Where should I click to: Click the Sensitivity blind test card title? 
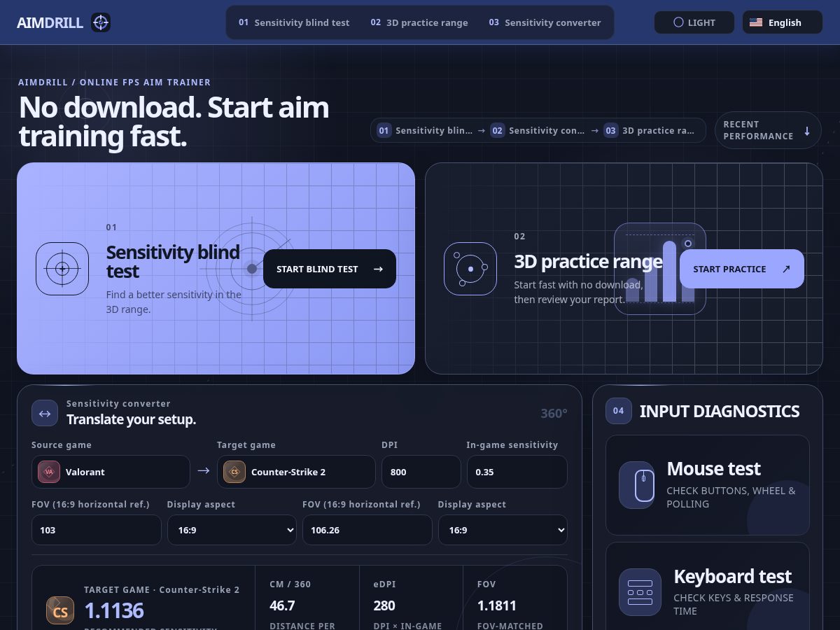coord(173,261)
